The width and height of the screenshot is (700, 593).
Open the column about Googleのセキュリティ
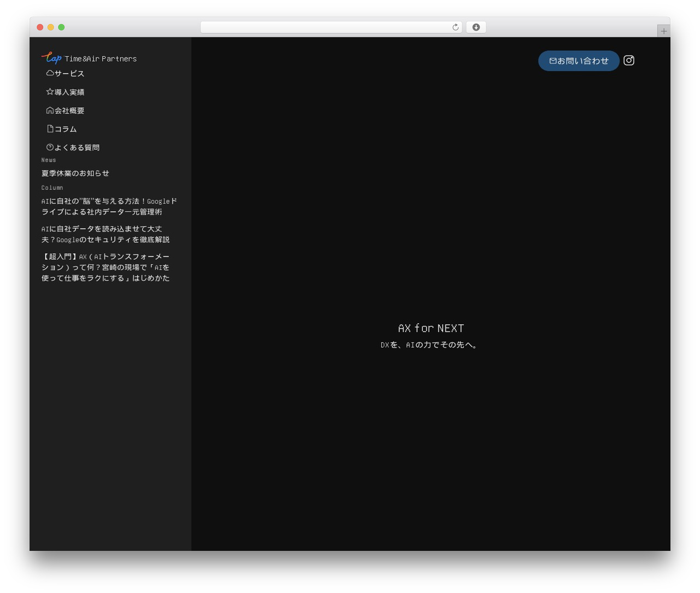(106, 234)
